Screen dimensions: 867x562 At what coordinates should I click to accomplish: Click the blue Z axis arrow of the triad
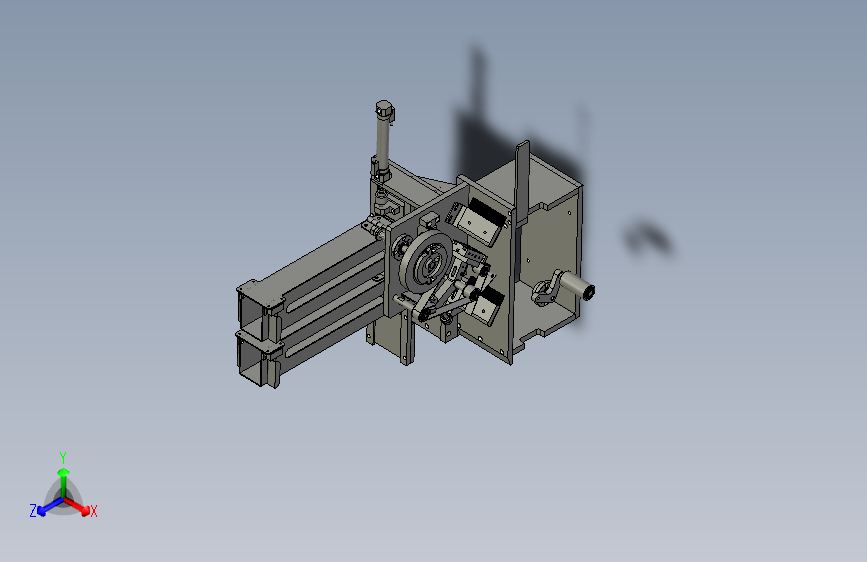[x=49, y=507]
